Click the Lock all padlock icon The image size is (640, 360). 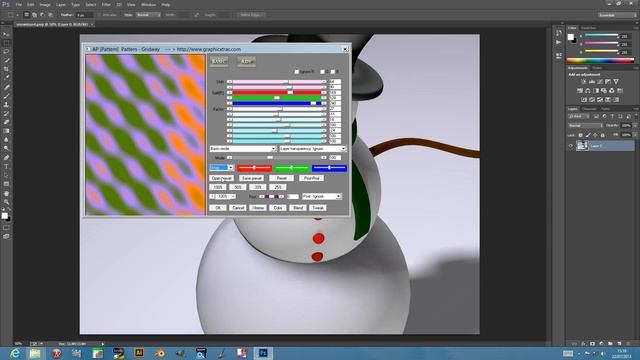(x=603, y=135)
